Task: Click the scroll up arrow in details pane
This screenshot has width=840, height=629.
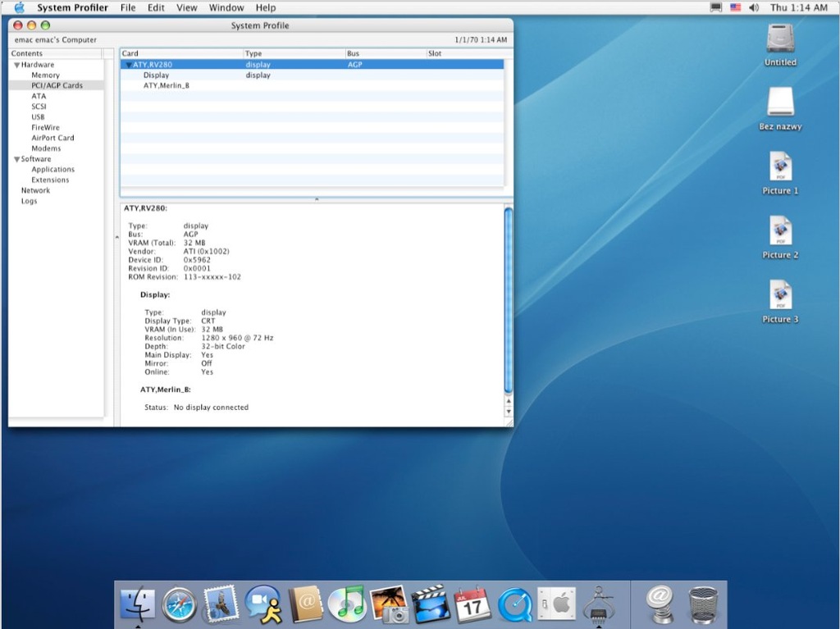Action: (509, 401)
